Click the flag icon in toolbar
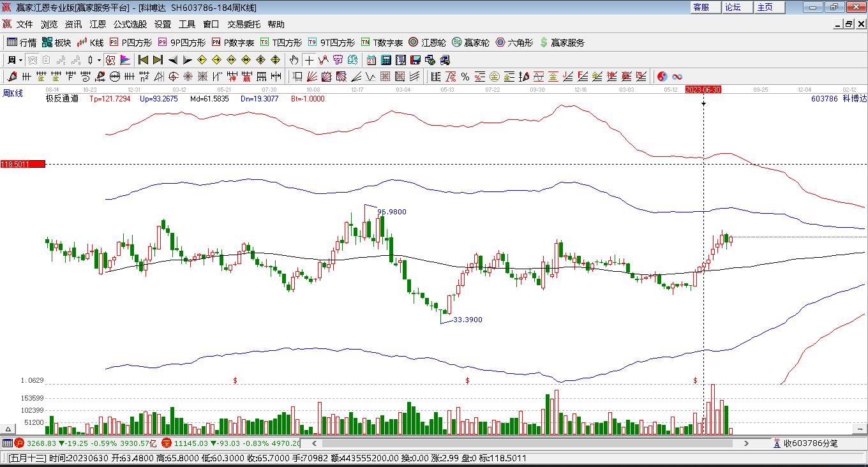The height and width of the screenshot is (467, 868). pos(125,61)
